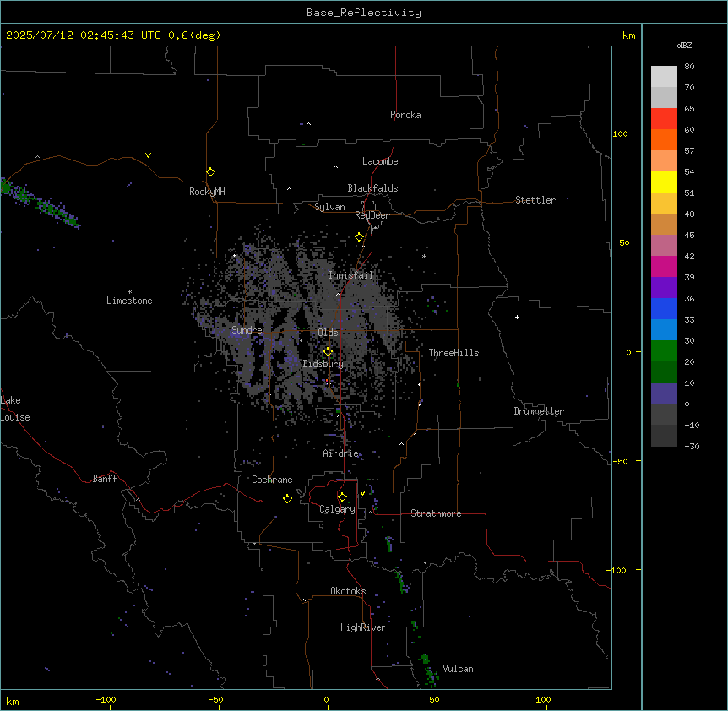Click the Vulcan label

458,669
